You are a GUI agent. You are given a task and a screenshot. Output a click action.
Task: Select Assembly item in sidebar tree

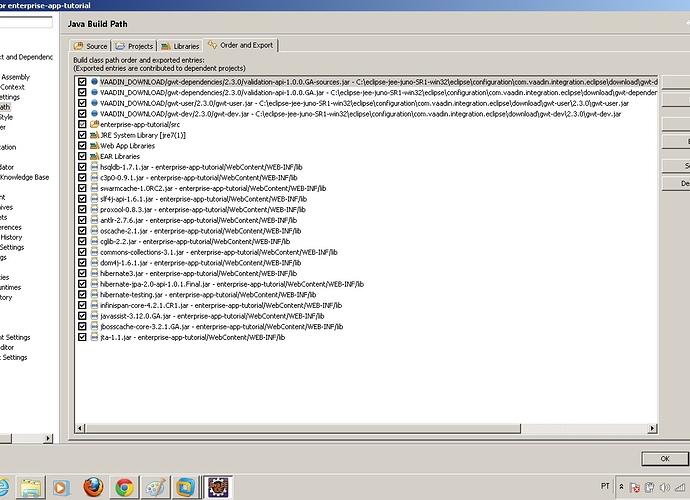15,77
